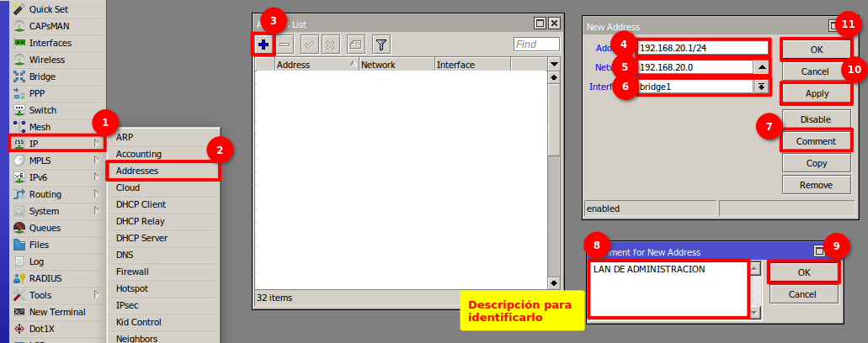Open New Terminal in the sidebar
The image size is (868, 343).
56,312
